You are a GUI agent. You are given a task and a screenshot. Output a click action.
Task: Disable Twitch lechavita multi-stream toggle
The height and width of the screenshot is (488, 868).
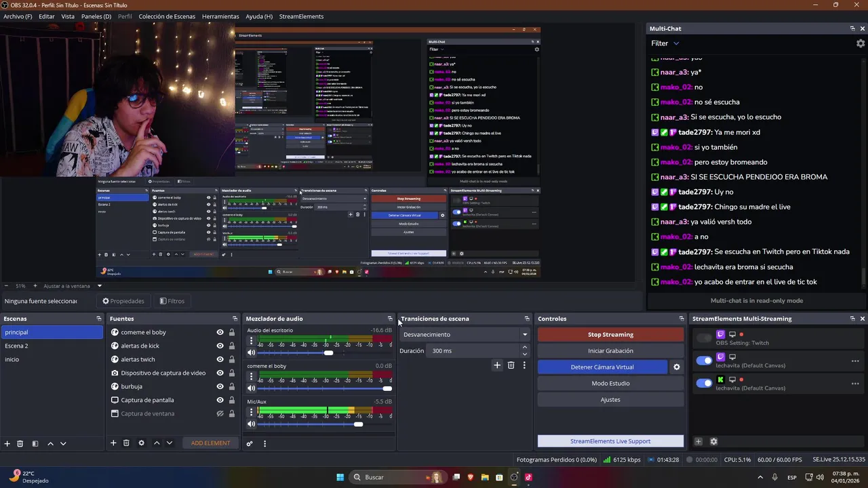[705, 361]
